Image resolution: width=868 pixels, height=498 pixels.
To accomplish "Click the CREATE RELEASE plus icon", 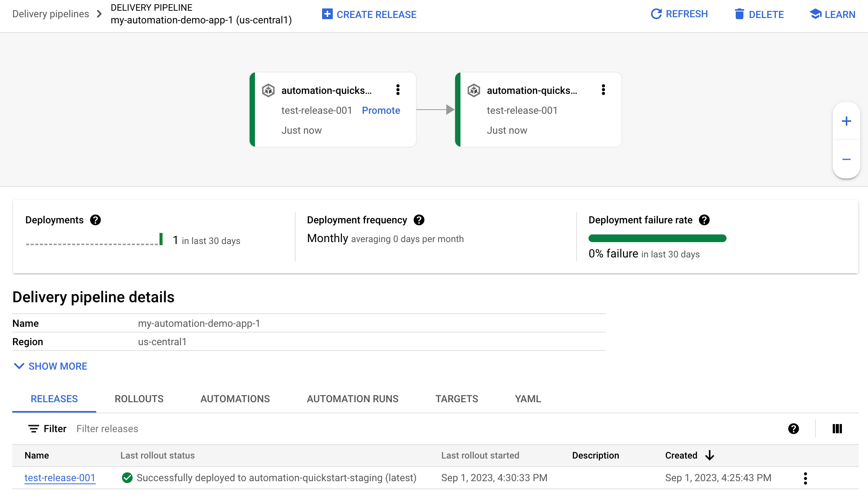I will 327,14.
